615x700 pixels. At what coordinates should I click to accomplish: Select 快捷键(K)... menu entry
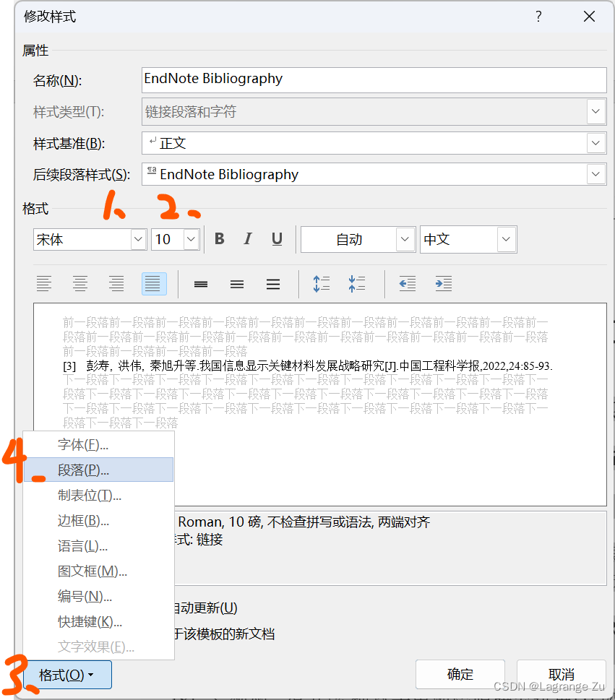[x=98, y=621]
